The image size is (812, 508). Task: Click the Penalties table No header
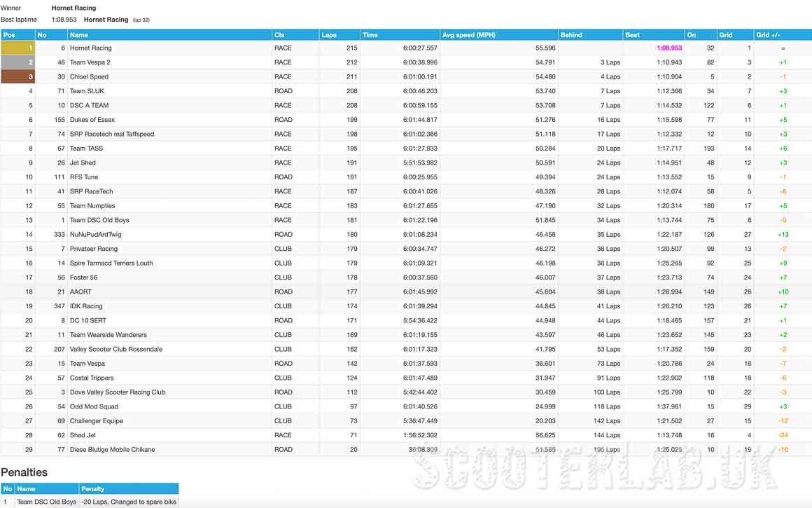pyautogui.click(x=7, y=489)
